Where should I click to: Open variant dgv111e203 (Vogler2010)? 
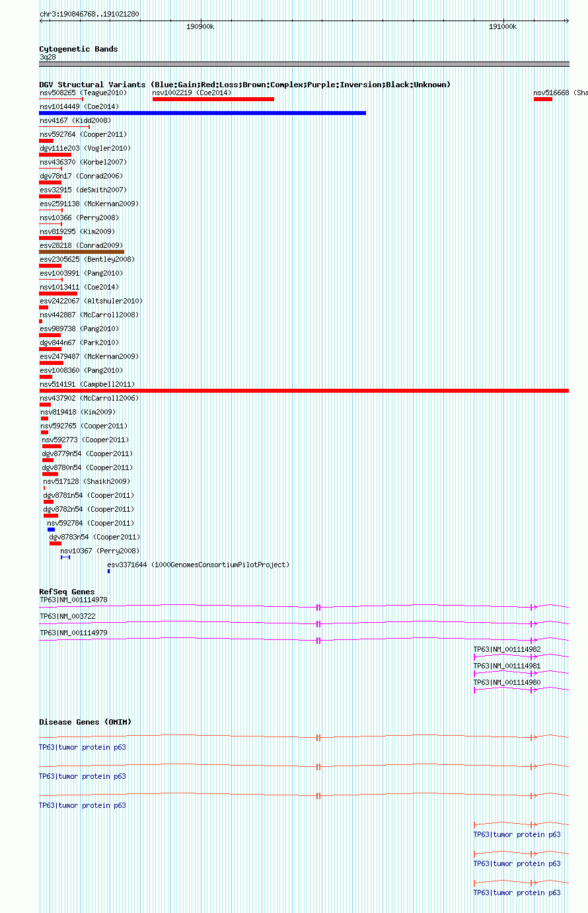[x=85, y=148]
